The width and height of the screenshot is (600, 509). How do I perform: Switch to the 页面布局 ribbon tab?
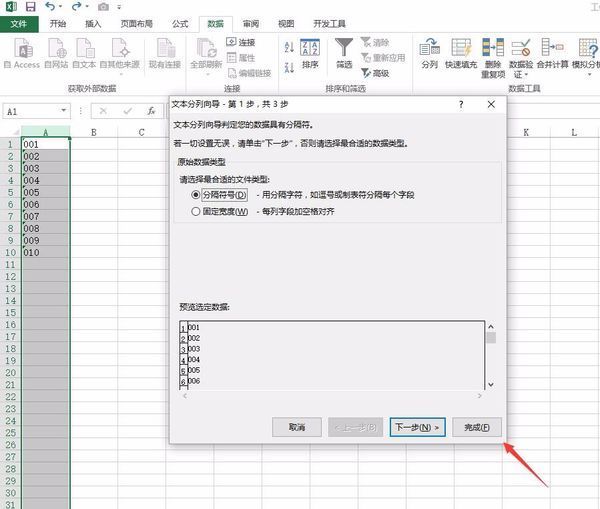[x=137, y=24]
